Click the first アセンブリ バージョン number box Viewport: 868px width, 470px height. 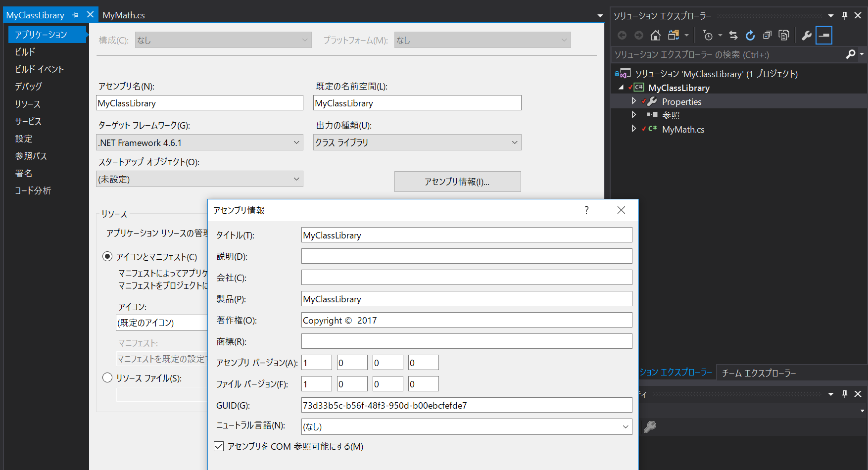317,363
